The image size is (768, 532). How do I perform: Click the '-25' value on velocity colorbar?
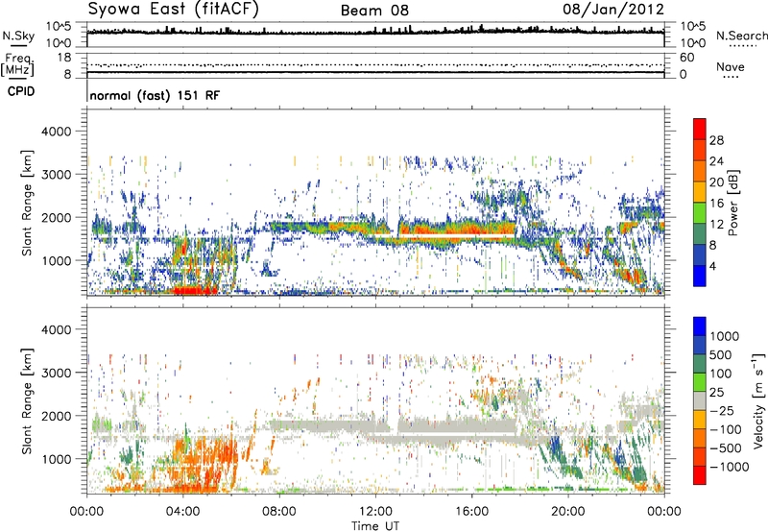(x=722, y=411)
